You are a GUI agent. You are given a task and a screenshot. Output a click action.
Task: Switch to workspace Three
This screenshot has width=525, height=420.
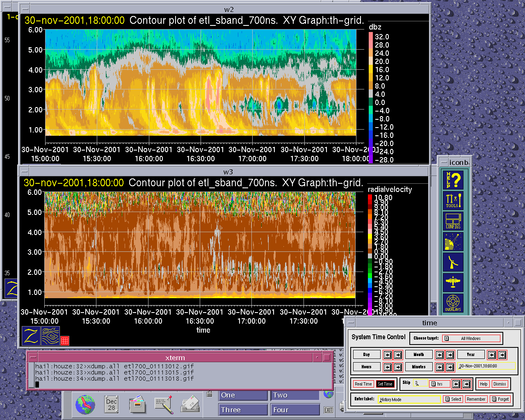point(242,410)
